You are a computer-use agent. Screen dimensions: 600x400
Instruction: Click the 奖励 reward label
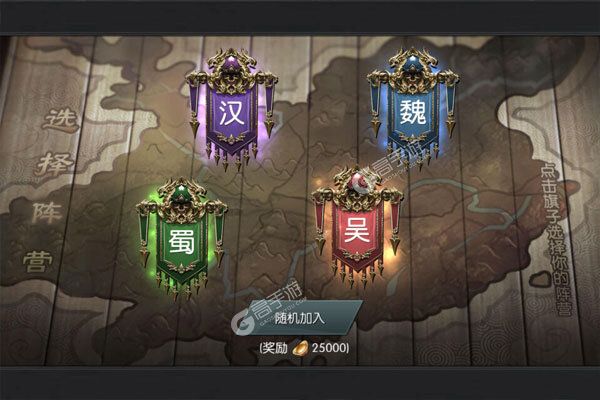pyautogui.click(x=276, y=348)
